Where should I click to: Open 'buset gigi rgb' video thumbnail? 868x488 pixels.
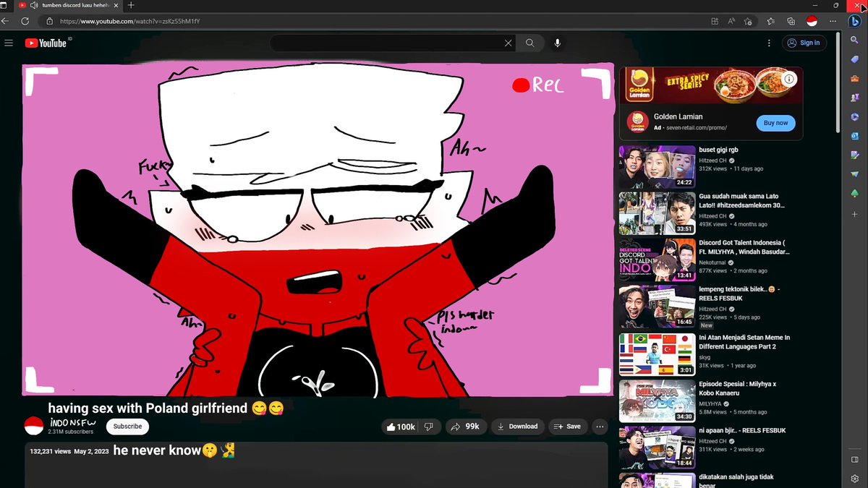pyautogui.click(x=658, y=167)
